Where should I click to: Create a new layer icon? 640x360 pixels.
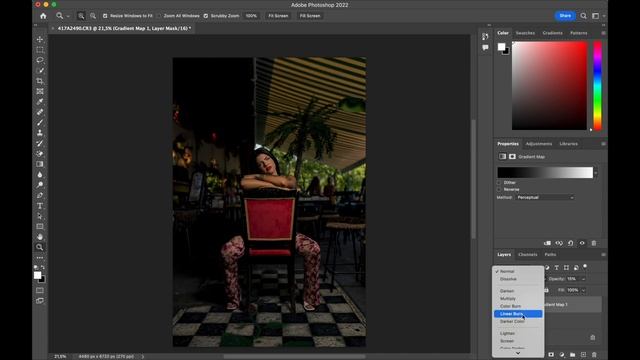583,355
